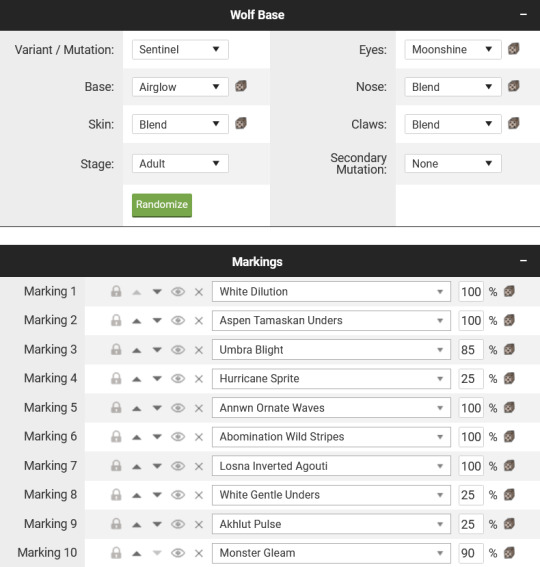
Task: Open the Skin dropdown
Action: click(180, 124)
